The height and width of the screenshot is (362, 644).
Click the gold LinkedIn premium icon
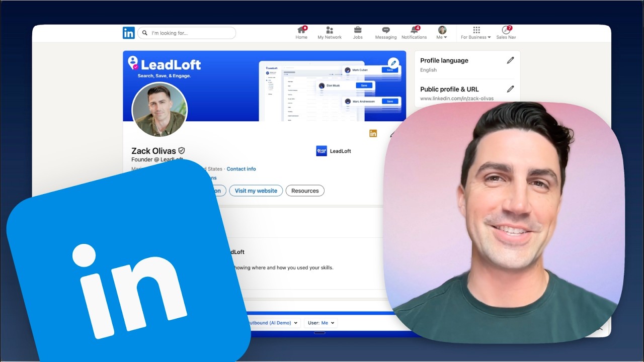click(373, 133)
